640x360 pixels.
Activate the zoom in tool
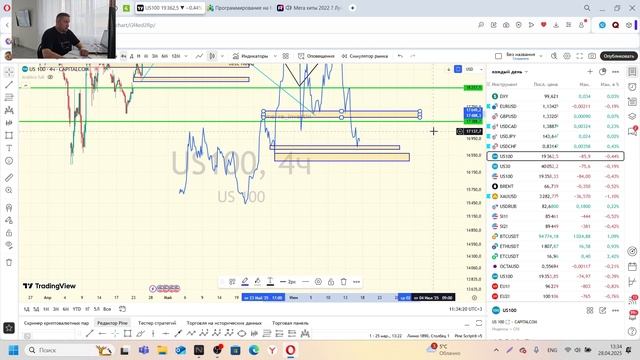tap(9, 190)
